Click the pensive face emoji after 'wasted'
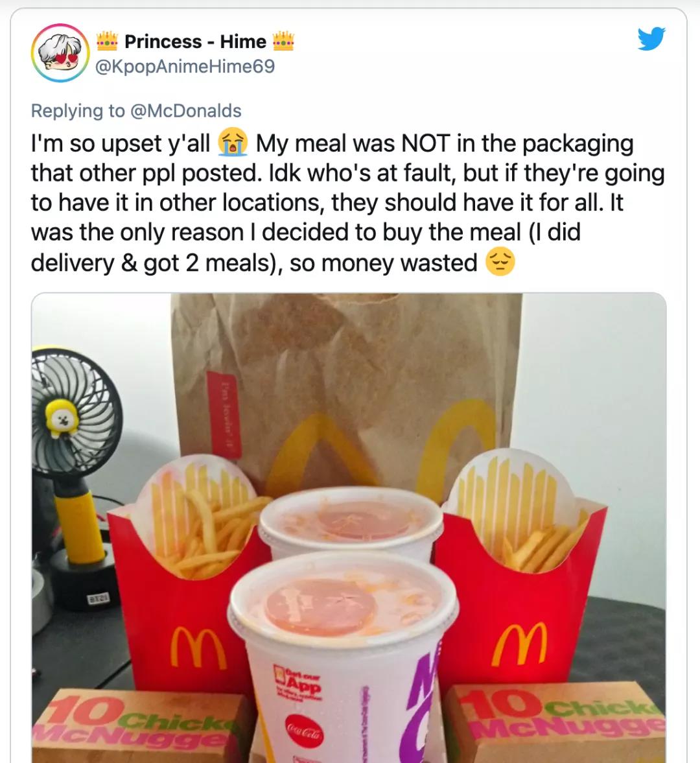 500,262
